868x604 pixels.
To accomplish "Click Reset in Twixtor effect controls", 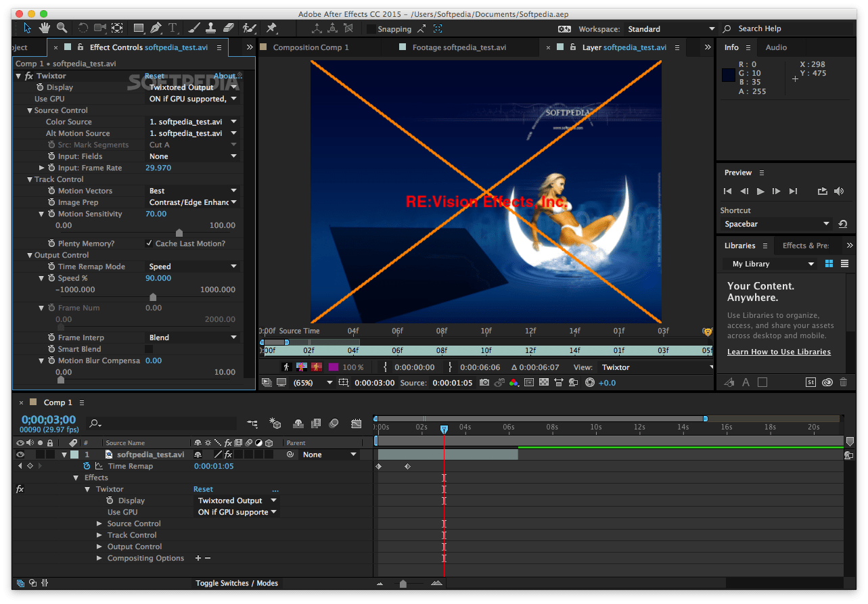I will [x=154, y=76].
